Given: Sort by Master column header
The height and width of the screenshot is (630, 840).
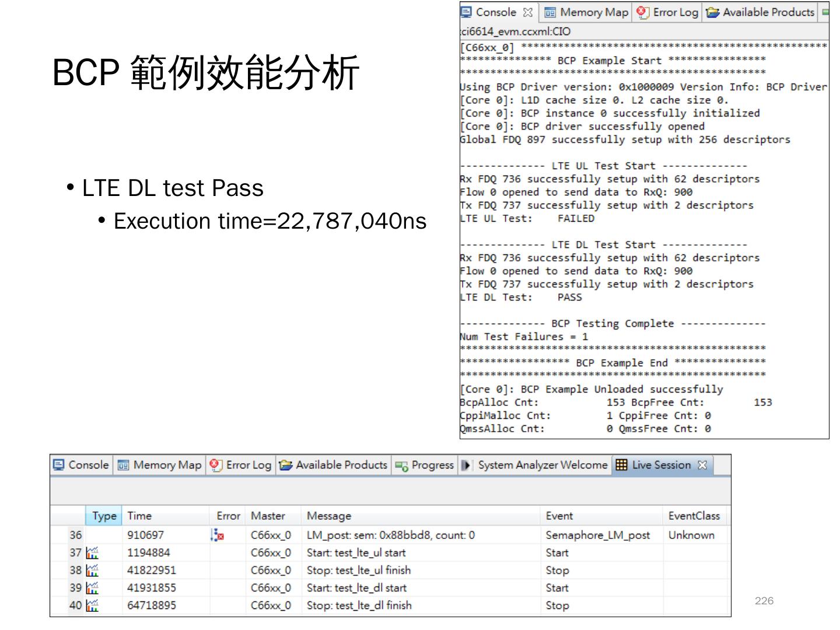Looking at the screenshot, I should tap(274, 516).
